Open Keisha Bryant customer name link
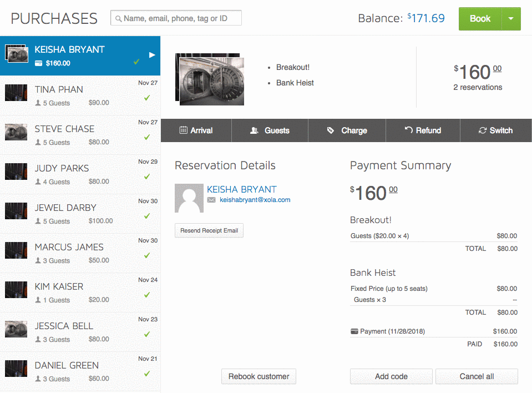 click(x=241, y=189)
